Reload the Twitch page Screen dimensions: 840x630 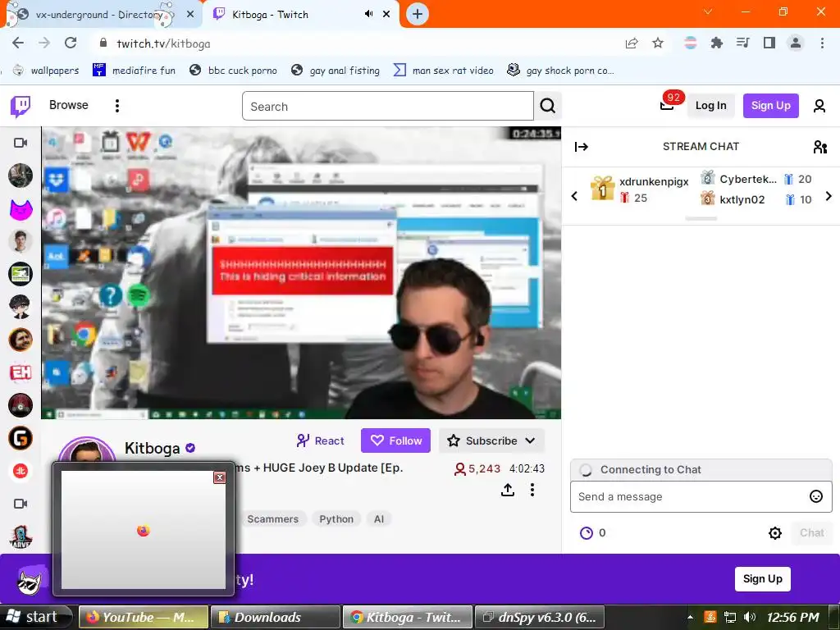pos(71,43)
